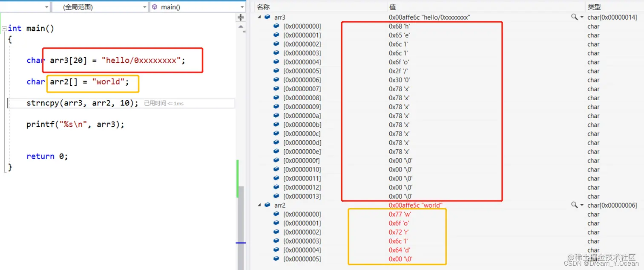Click the variable icon of arr3 [0x00000000]

click(276, 26)
